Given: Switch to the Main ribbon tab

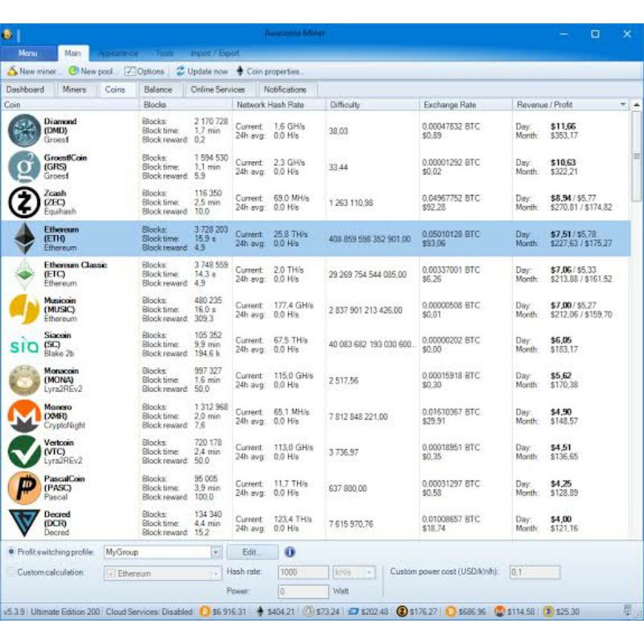Looking at the screenshot, I should pos(72,53).
